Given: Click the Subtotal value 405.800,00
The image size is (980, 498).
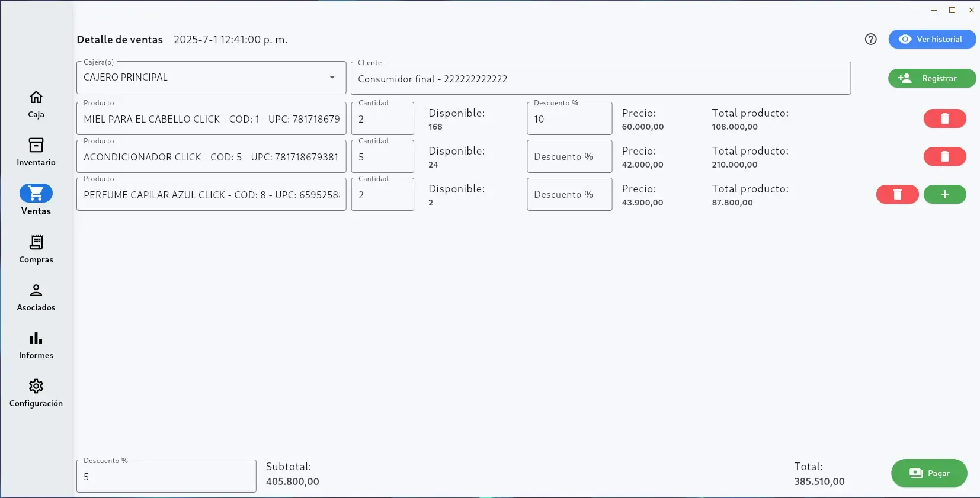Looking at the screenshot, I should click(x=293, y=481).
